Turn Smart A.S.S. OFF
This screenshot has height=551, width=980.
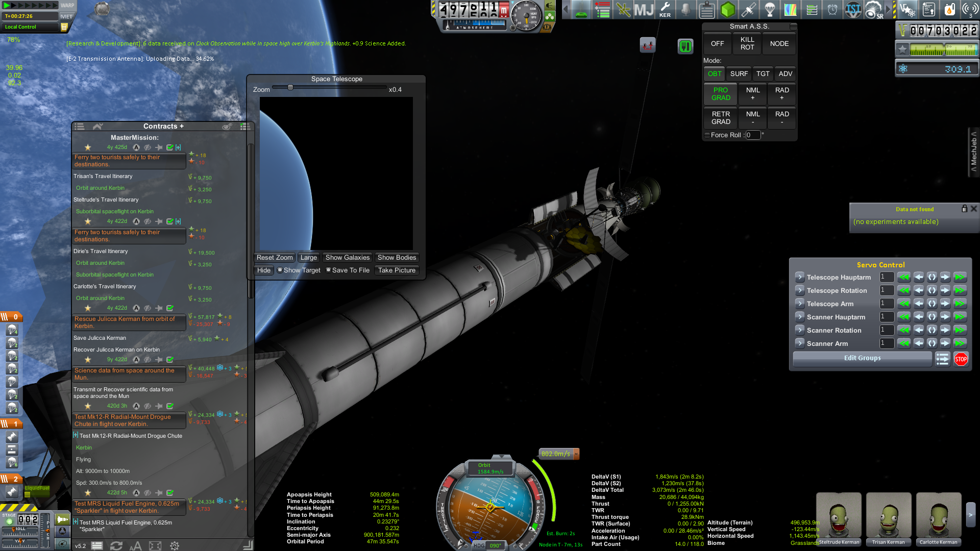[717, 44]
